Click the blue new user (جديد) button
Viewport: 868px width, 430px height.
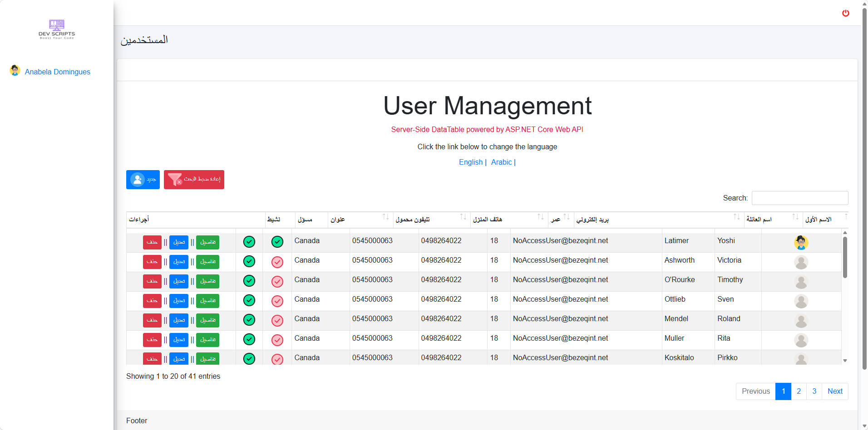143,180
